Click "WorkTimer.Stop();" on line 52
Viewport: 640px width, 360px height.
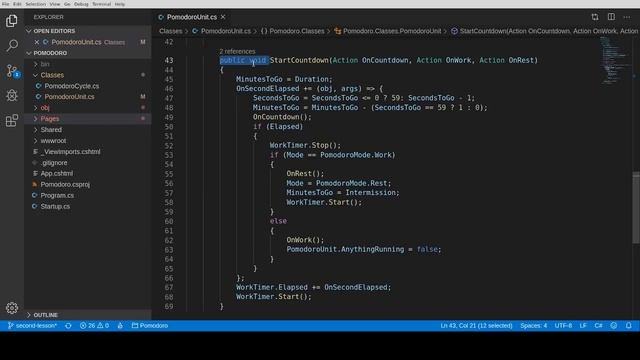(x=305, y=145)
